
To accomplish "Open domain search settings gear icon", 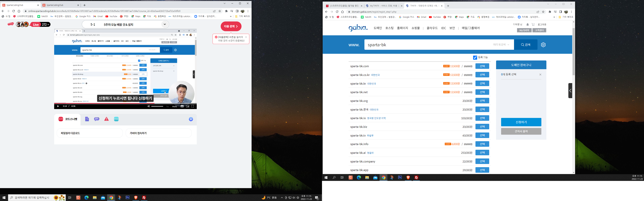I will pos(543,45).
